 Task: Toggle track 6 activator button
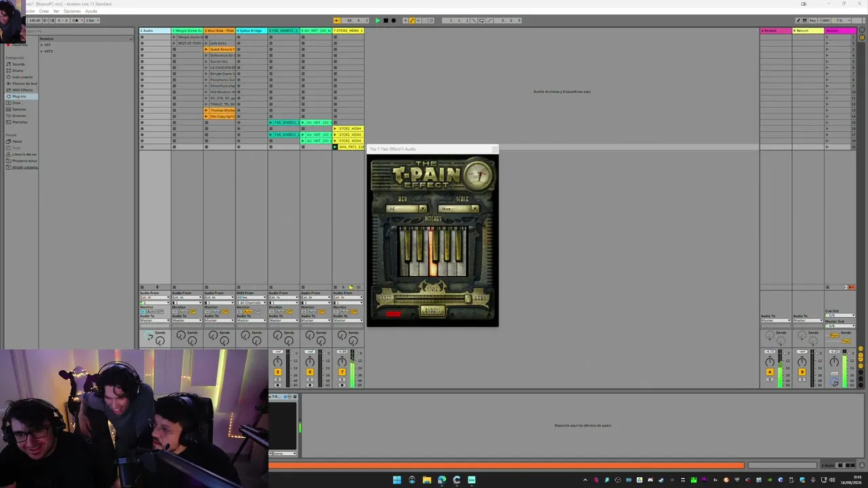310,372
